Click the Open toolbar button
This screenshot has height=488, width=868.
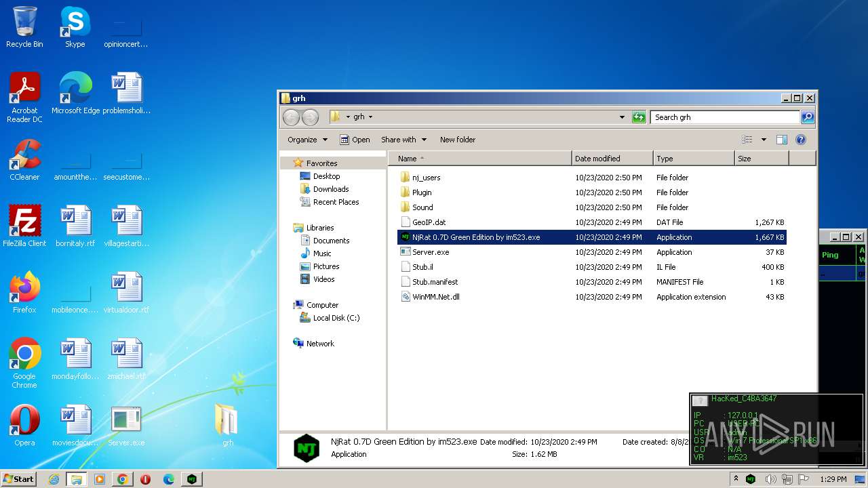click(355, 140)
